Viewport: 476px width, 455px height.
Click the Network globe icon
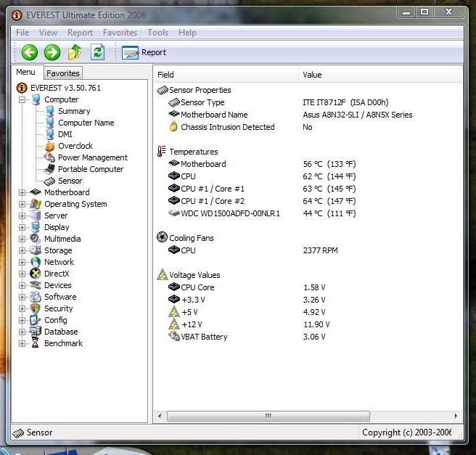[36, 262]
